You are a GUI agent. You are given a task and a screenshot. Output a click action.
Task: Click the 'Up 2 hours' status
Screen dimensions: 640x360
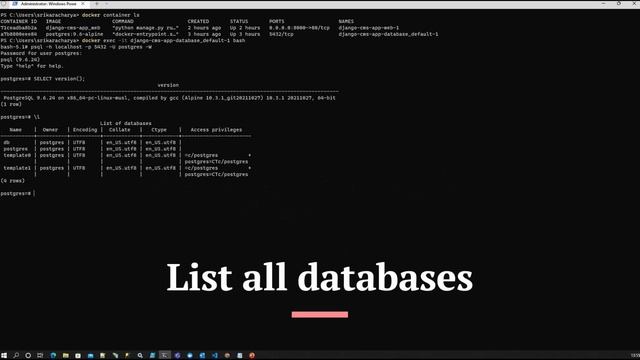pos(244,28)
